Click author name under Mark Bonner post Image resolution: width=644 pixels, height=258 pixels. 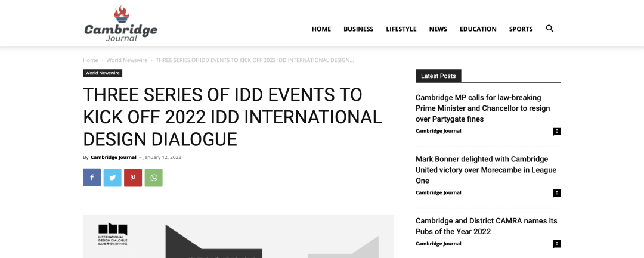pos(438,192)
